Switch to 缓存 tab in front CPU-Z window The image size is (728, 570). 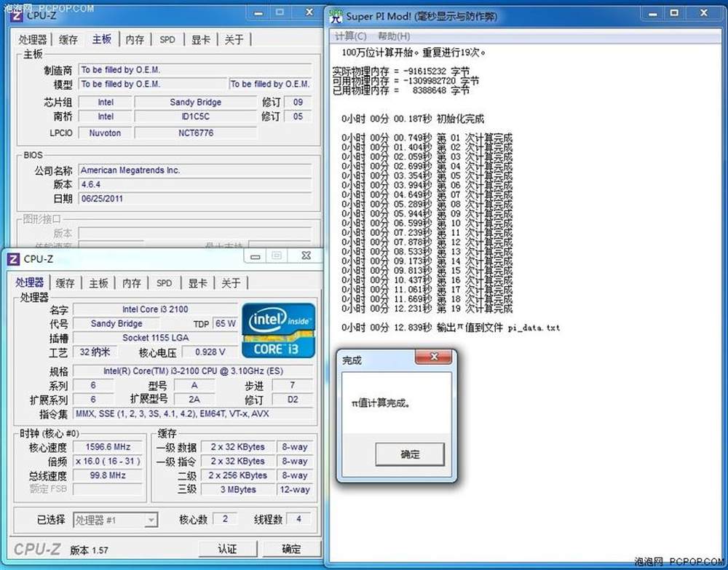tap(66, 283)
